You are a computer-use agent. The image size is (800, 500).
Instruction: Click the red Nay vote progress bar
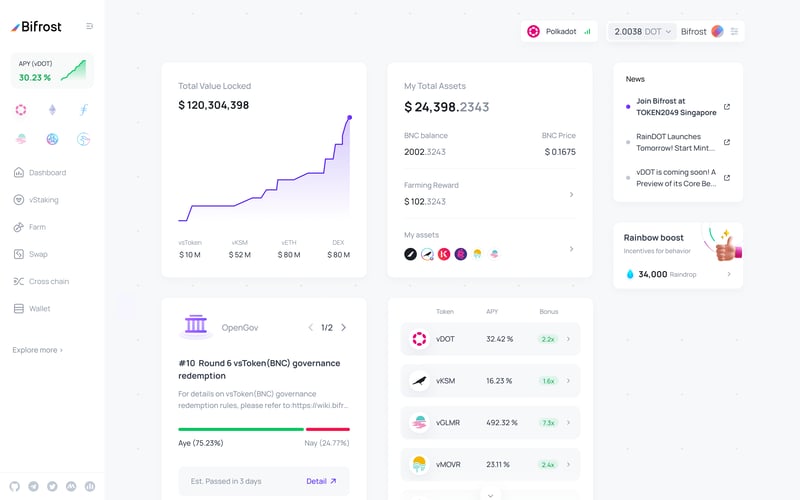point(328,430)
